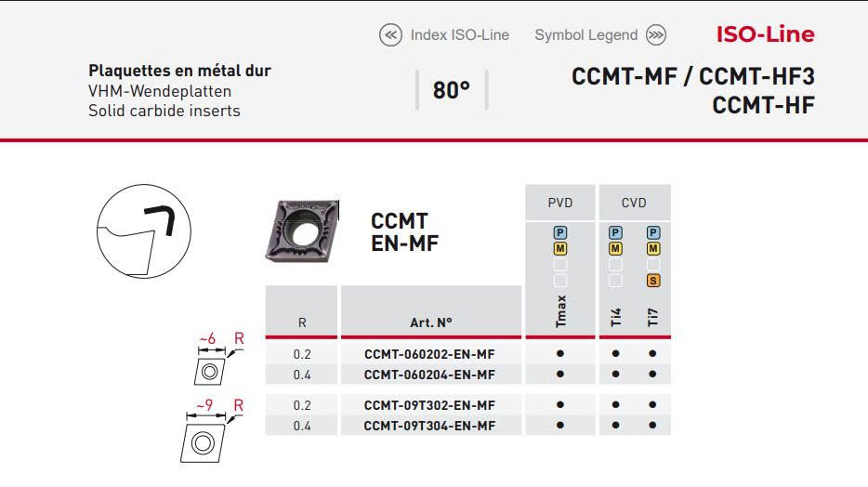
Task: Select article CCMT-09T304-EN-MF
Action: point(429,426)
